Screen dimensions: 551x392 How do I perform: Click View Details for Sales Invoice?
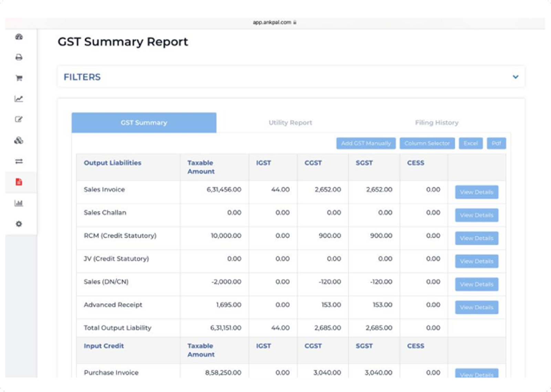[476, 192]
